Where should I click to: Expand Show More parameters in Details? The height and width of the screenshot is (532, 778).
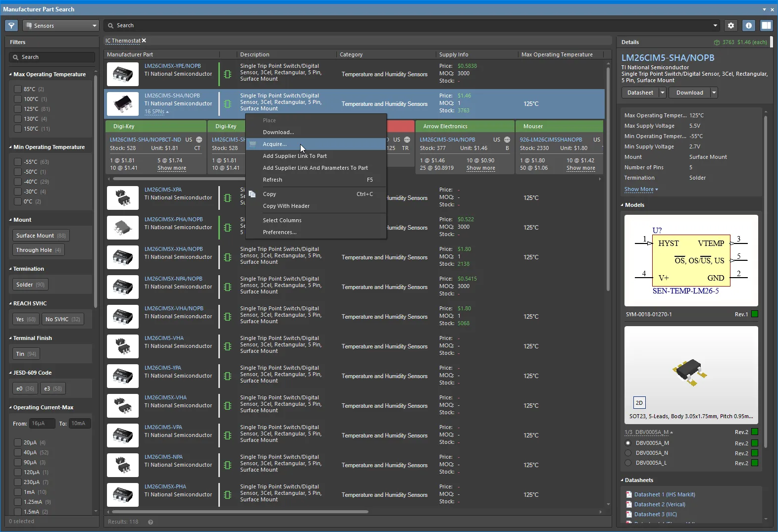click(x=641, y=189)
